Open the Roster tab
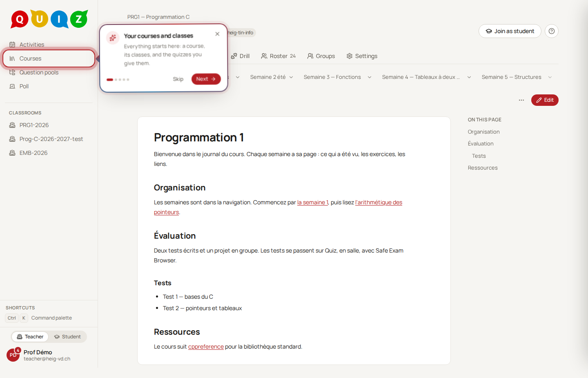Image resolution: width=588 pixels, height=378 pixels. [278, 56]
